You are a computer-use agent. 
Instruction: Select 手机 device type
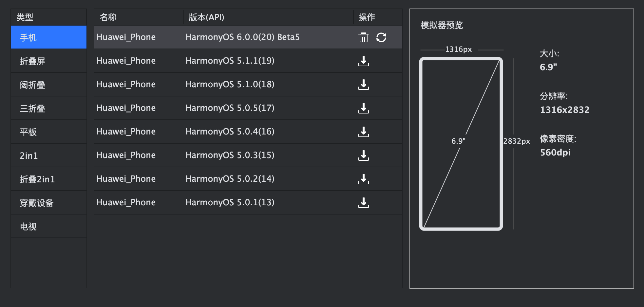(x=48, y=37)
